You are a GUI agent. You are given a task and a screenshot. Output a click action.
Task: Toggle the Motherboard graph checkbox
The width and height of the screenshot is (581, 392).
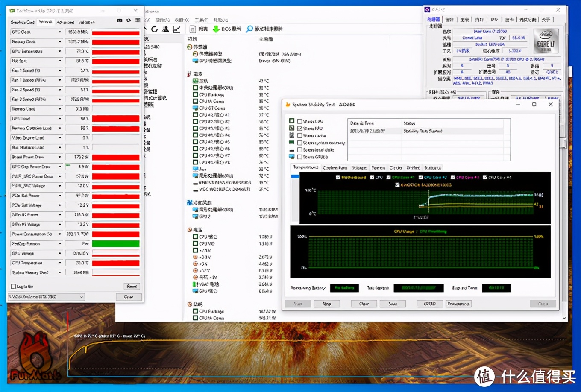click(x=338, y=177)
